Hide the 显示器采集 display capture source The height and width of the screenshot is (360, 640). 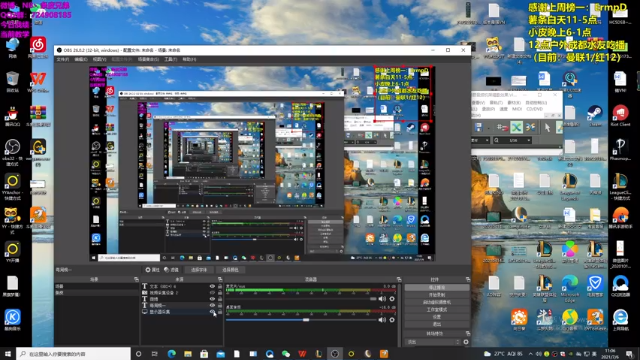coord(212,311)
